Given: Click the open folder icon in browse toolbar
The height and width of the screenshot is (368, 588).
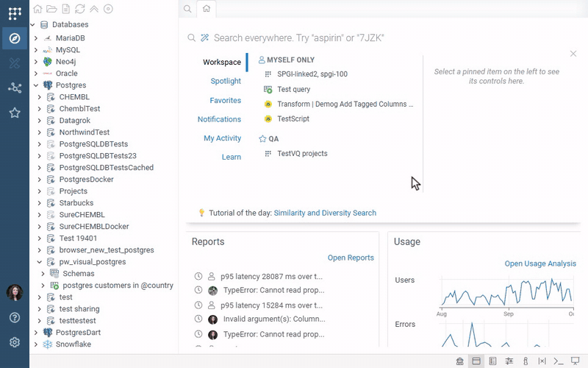Looking at the screenshot, I should [x=51, y=9].
